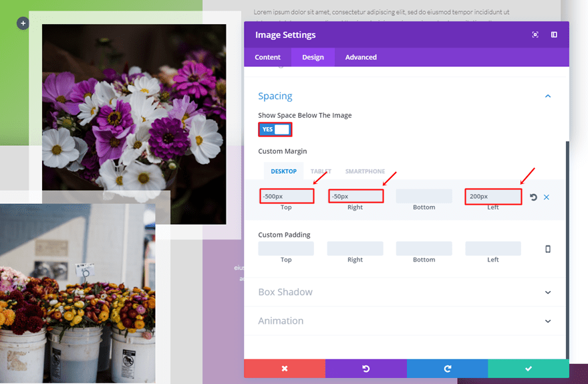This screenshot has width=588, height=384.
Task: Select the Tablet margin tab
Action: click(x=321, y=171)
